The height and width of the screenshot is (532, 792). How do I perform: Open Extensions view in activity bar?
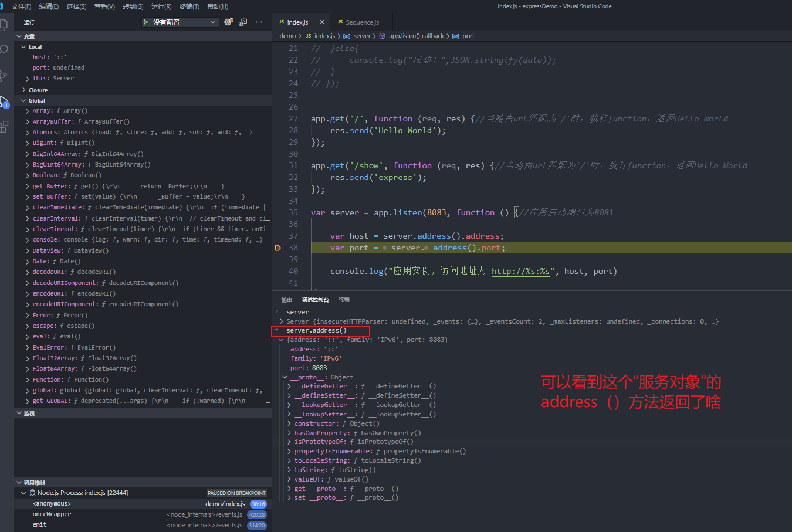(4, 127)
